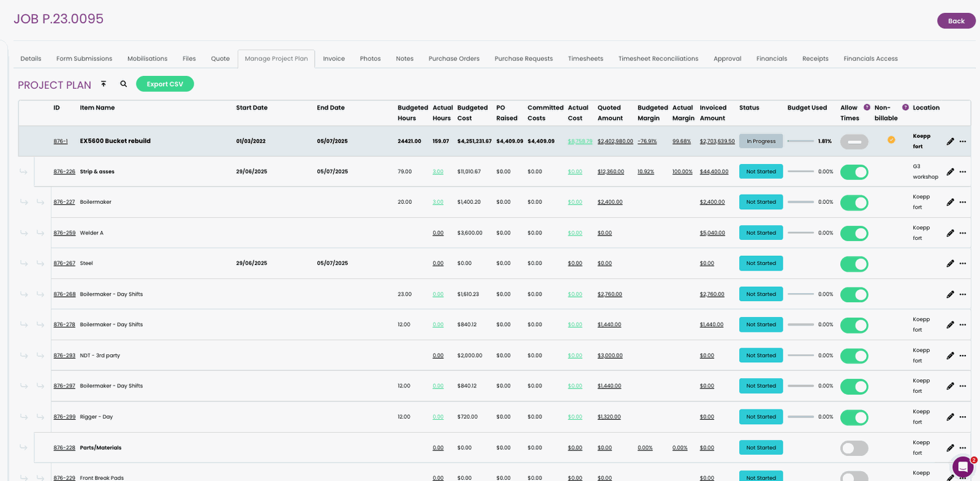Open three-dot menu for Welder A row
The width and height of the screenshot is (980, 481).
[x=963, y=233]
